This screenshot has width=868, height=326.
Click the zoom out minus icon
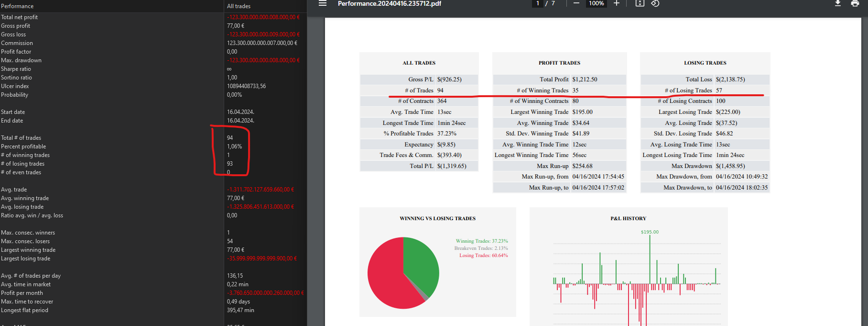(x=576, y=3)
